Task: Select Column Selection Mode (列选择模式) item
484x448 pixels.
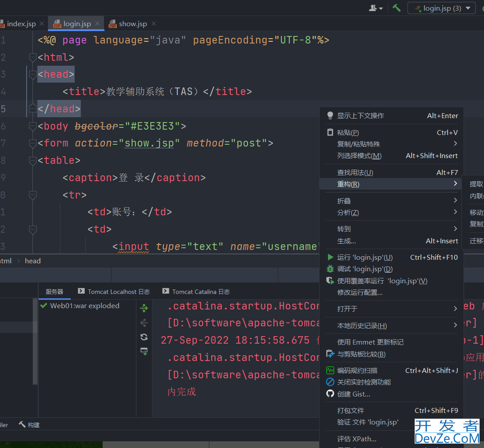Action: 392,156
